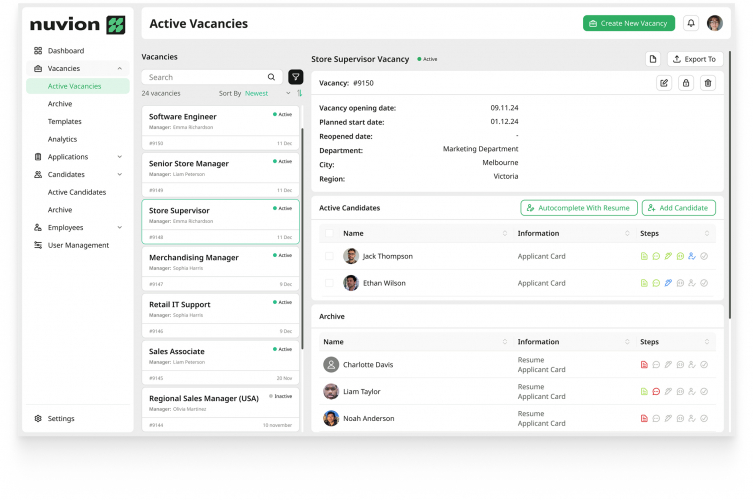Click the nuvion logo
The image size is (753, 500).
77,24
